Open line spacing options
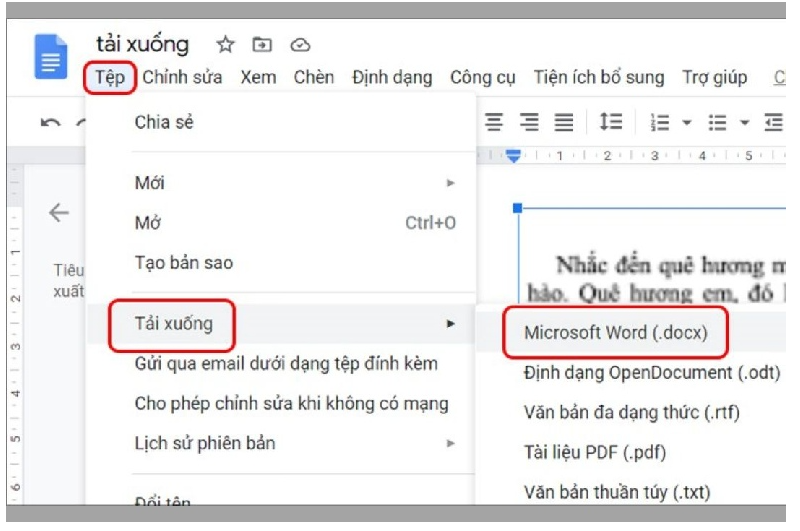The image size is (800, 531). pyautogui.click(x=611, y=121)
